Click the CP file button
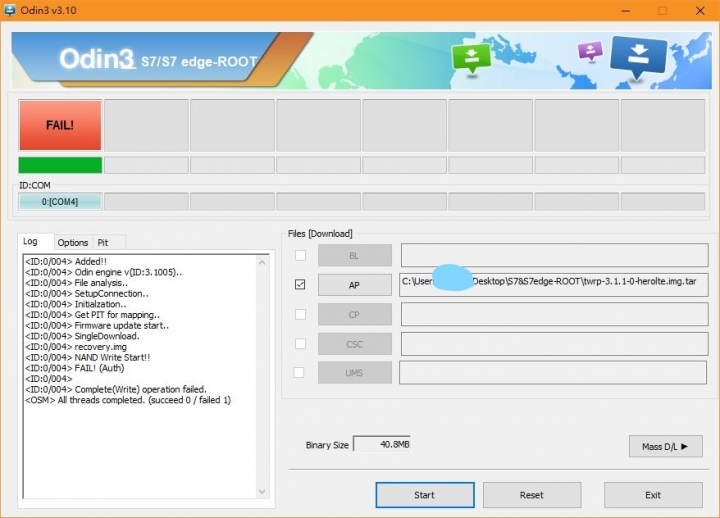This screenshot has width=720, height=518. point(354,315)
